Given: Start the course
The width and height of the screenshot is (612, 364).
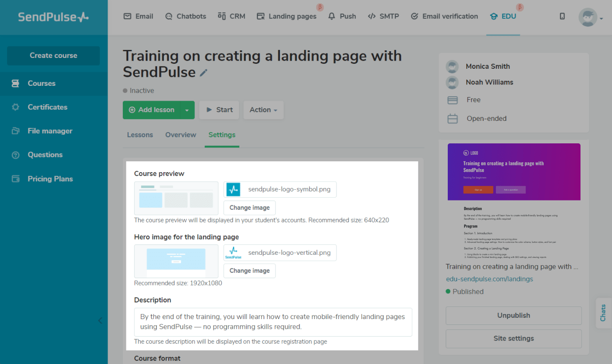Looking at the screenshot, I should (x=219, y=110).
